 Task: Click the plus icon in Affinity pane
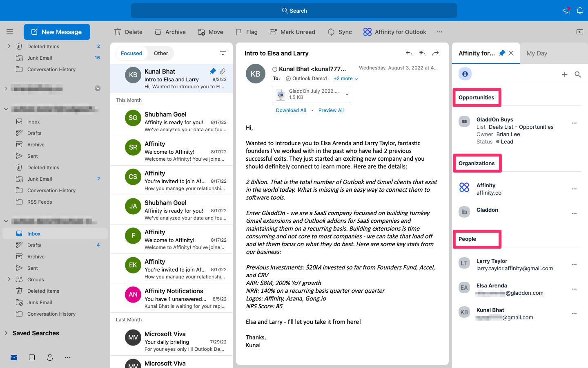tap(565, 74)
